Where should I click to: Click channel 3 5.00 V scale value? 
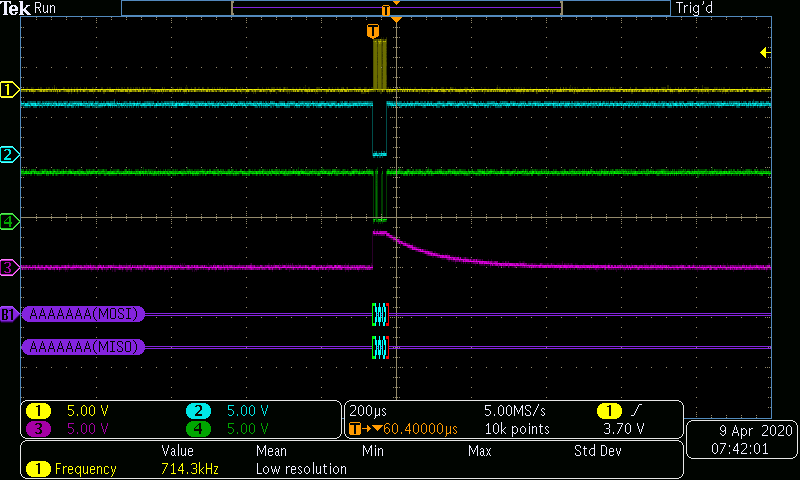coord(88,428)
